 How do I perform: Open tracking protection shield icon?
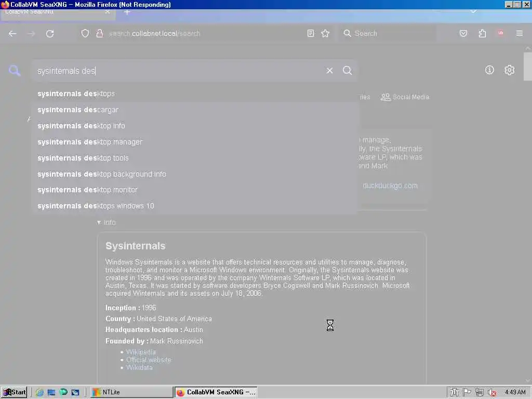(85, 33)
